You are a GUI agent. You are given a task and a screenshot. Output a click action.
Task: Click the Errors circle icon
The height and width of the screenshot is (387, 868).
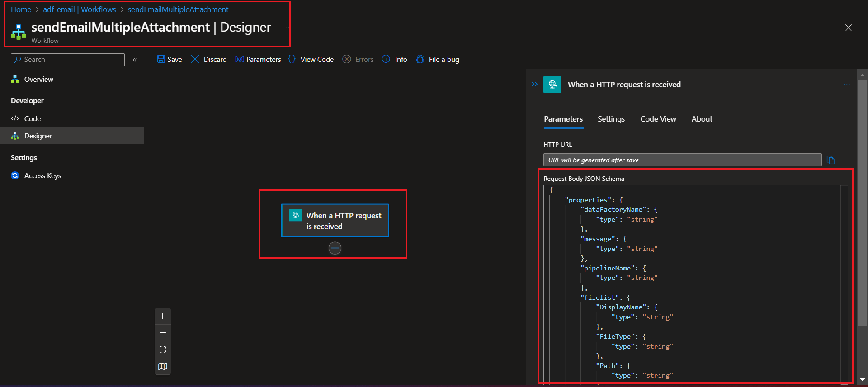(347, 59)
